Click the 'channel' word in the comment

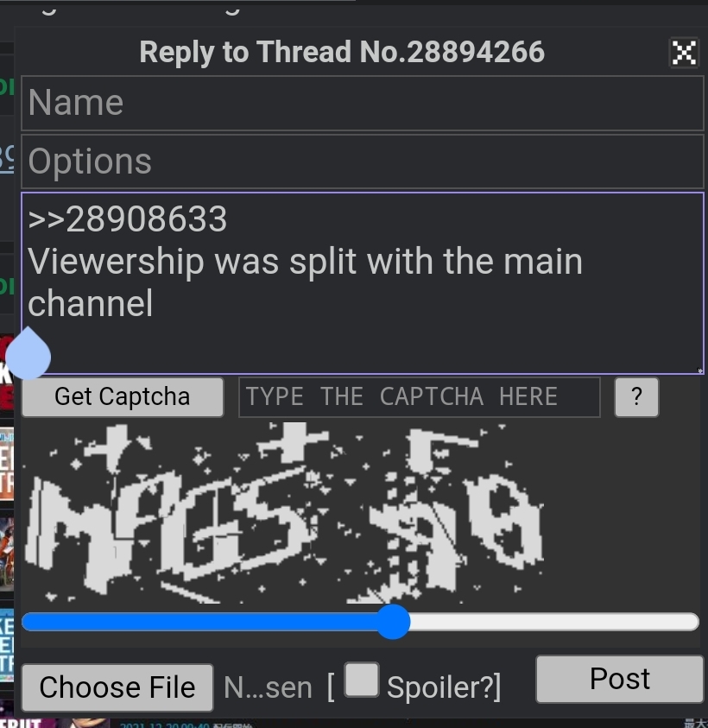click(x=91, y=303)
